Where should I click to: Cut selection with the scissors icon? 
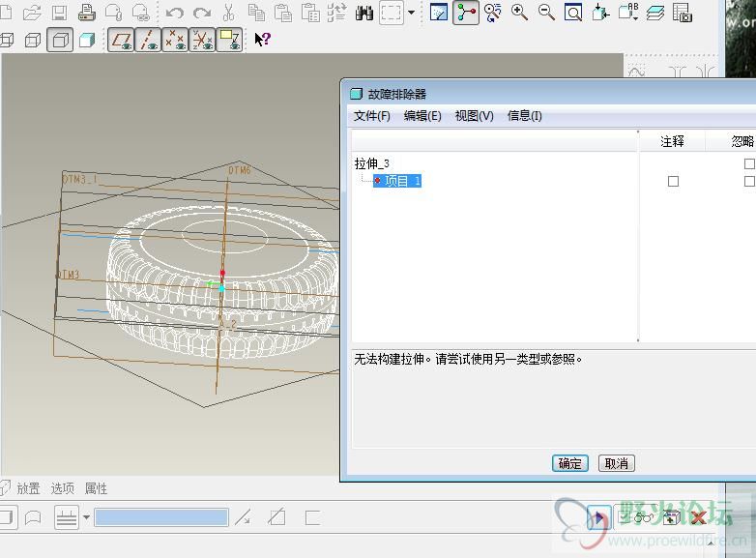pyautogui.click(x=228, y=13)
